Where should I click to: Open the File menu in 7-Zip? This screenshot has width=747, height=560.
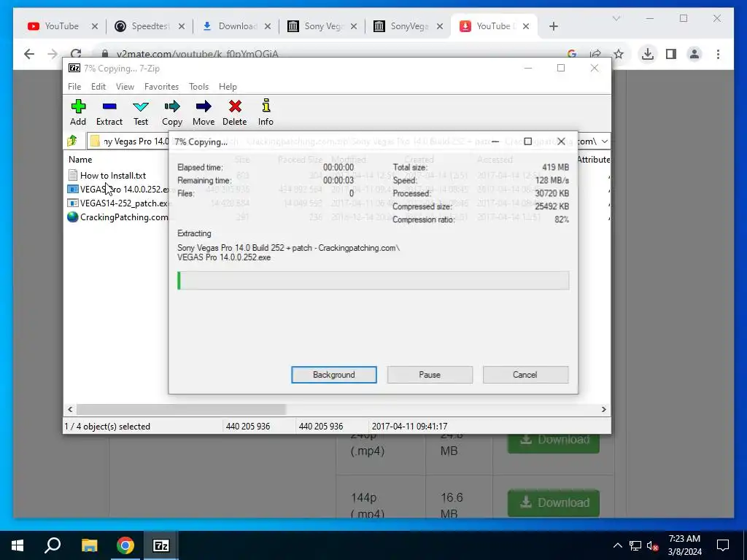pos(74,87)
